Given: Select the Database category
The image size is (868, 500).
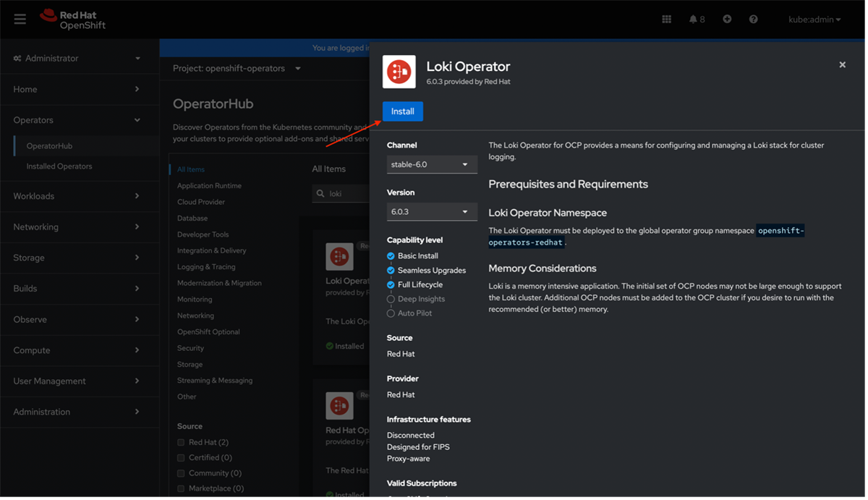Looking at the screenshot, I should coord(192,219).
